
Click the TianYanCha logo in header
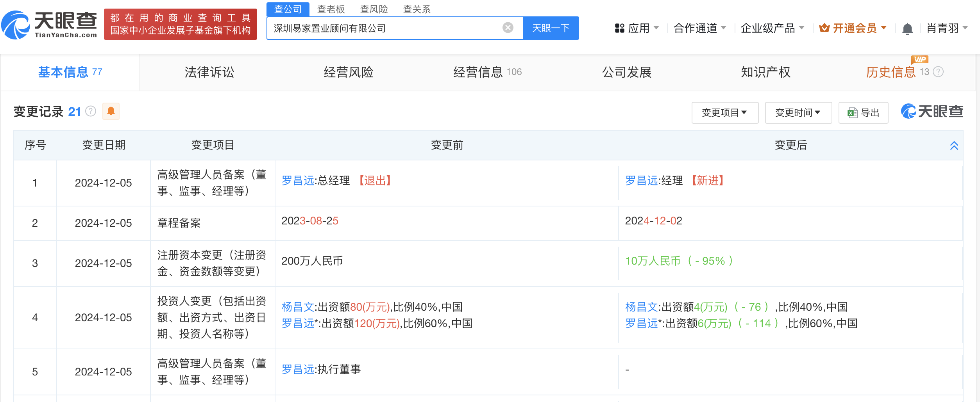49,25
